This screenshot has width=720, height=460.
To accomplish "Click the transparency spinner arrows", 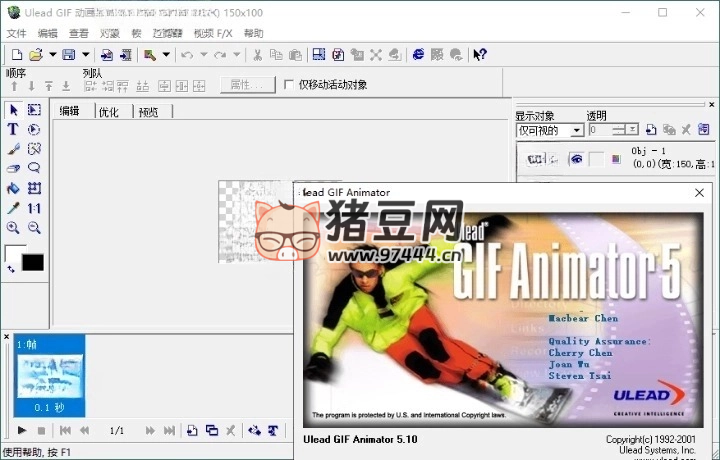I will (619, 130).
